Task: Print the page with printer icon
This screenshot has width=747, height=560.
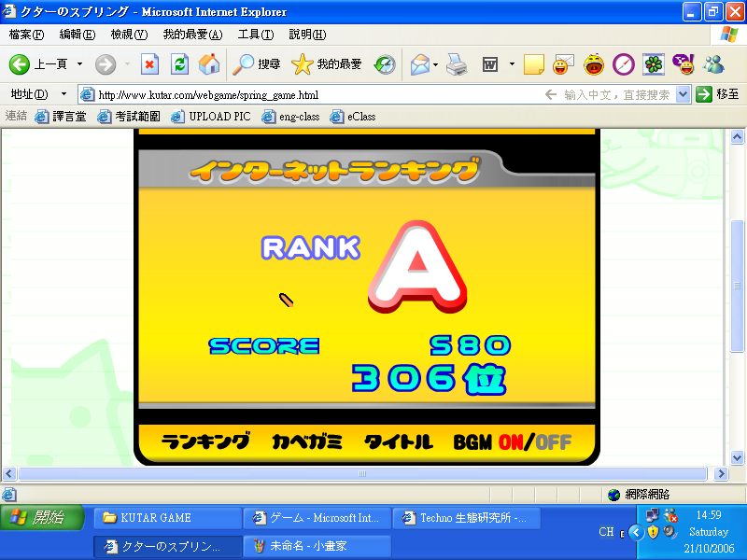Action: (x=457, y=64)
